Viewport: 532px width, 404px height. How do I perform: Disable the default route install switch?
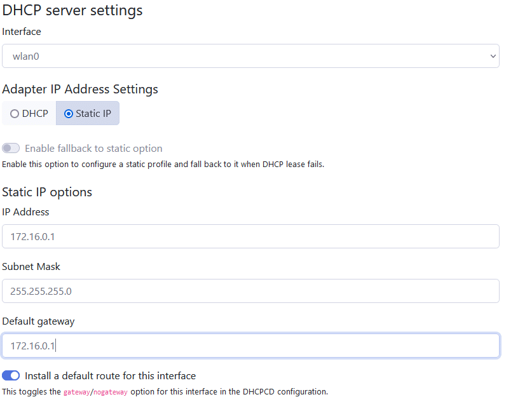tap(11, 376)
